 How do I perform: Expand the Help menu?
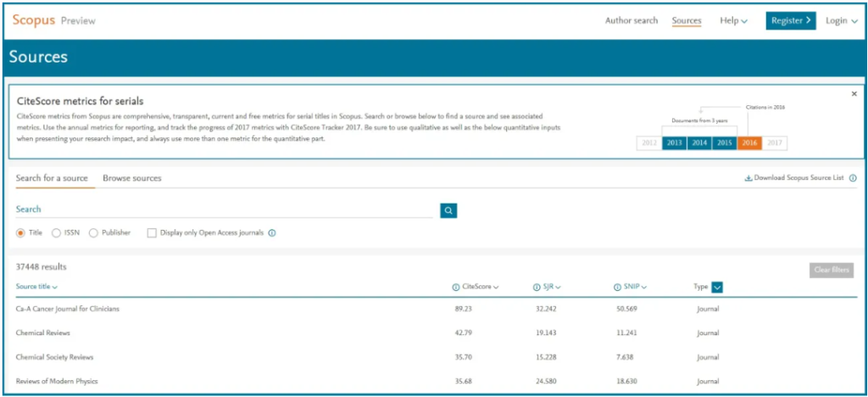coord(733,21)
